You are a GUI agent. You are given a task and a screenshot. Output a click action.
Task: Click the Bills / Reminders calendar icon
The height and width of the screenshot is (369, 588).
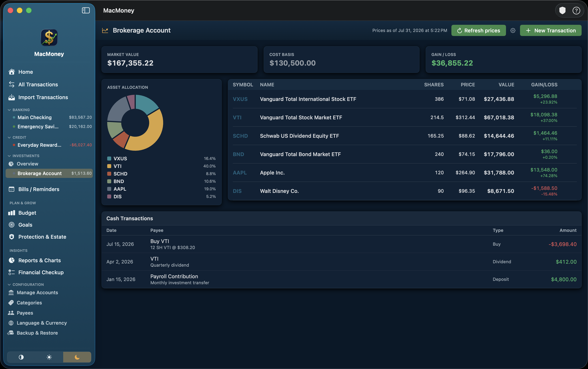point(12,189)
